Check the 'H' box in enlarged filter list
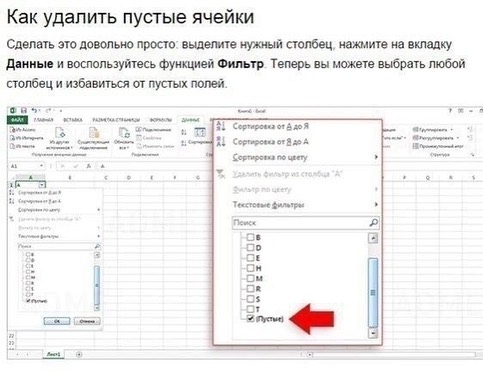The width and height of the screenshot is (483, 386). (250, 268)
